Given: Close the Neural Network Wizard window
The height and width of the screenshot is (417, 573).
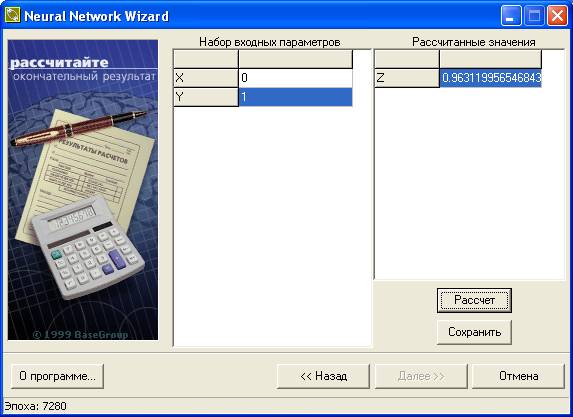Looking at the screenshot, I should (557, 16).
